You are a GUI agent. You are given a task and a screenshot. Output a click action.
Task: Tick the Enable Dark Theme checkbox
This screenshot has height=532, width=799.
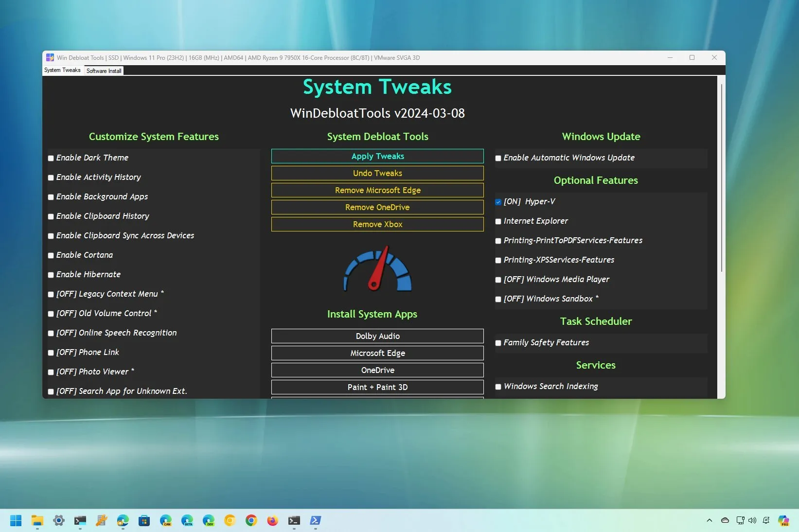coord(51,158)
